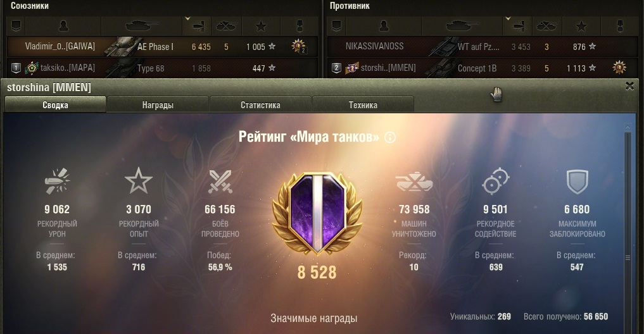Click the player silhouette column icon in allies header
This screenshot has width=644, height=334.
coord(63,27)
